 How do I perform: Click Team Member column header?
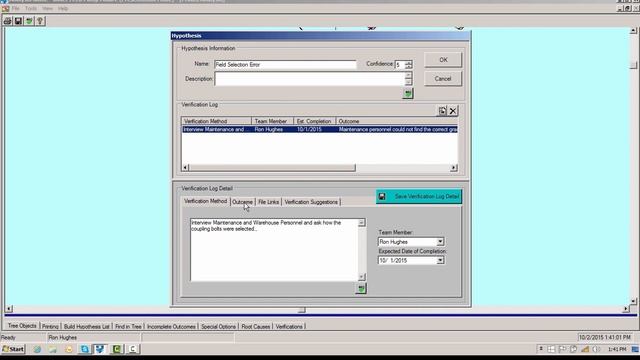[x=272, y=121]
